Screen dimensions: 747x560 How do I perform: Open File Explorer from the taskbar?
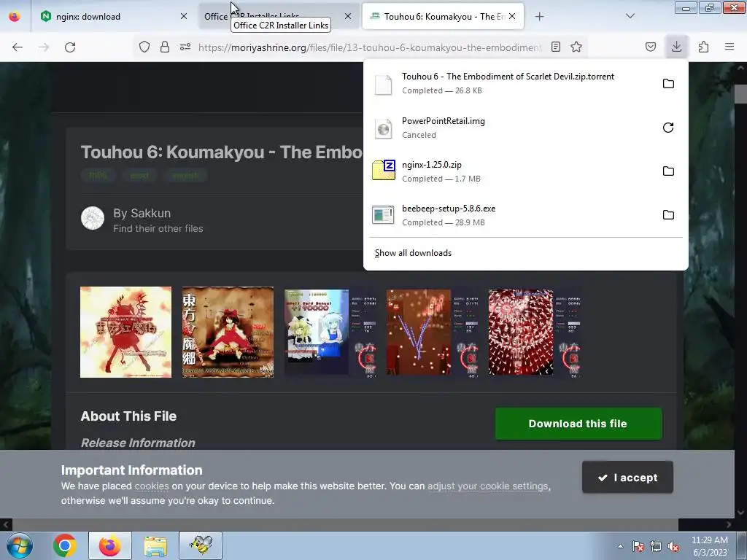(155, 545)
